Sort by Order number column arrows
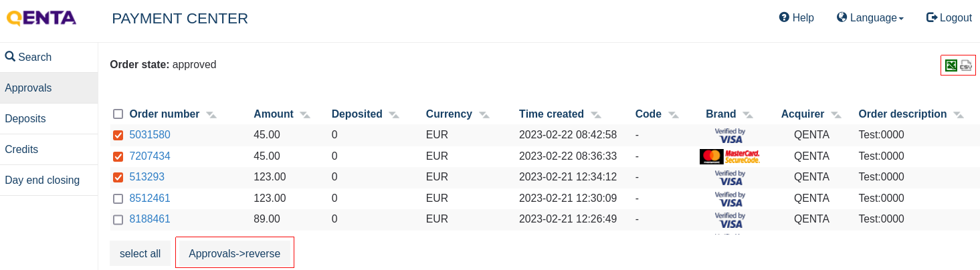 (x=211, y=115)
